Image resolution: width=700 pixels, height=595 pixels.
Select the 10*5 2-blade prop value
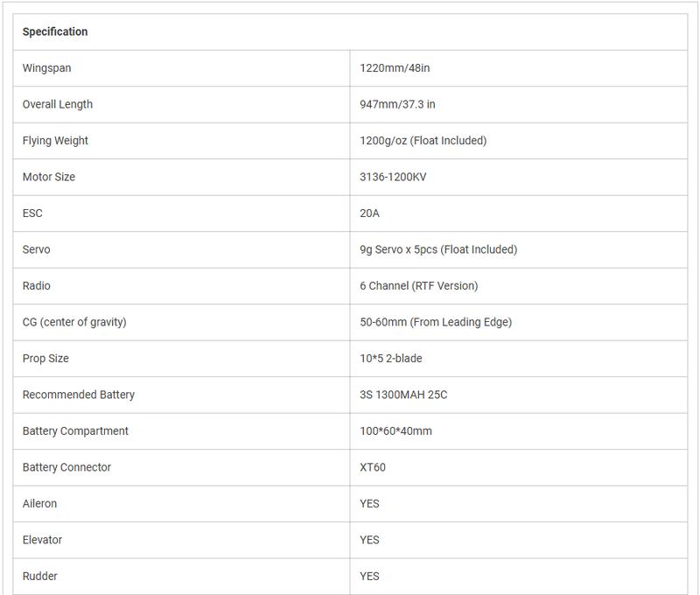pos(390,358)
